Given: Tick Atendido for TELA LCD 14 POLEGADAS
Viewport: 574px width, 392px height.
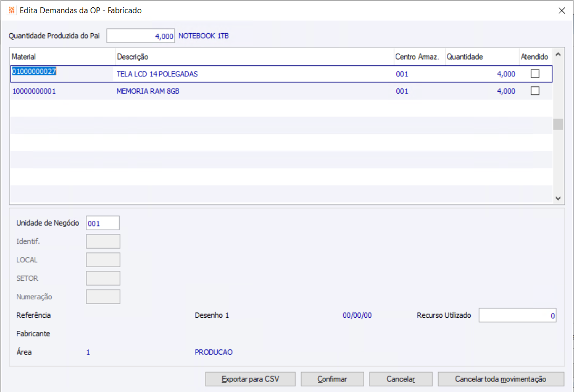Looking at the screenshot, I should coord(535,74).
